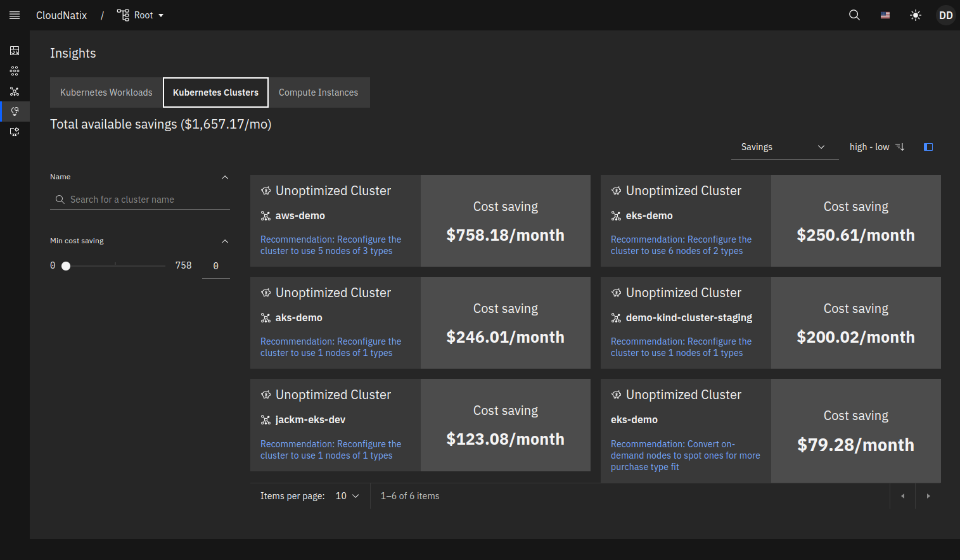Open the Savings sort dropdown
The height and width of the screenshot is (560, 960).
pos(784,147)
